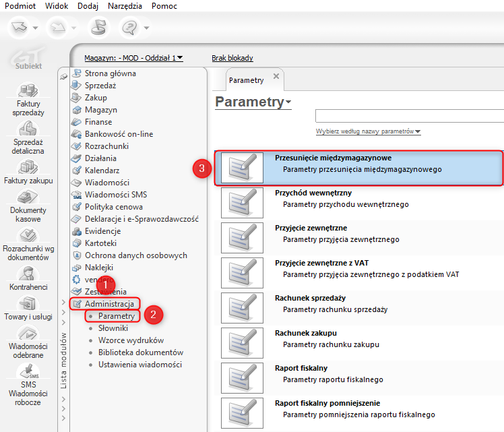Select Wzorce wydruków under Administracja

click(131, 340)
